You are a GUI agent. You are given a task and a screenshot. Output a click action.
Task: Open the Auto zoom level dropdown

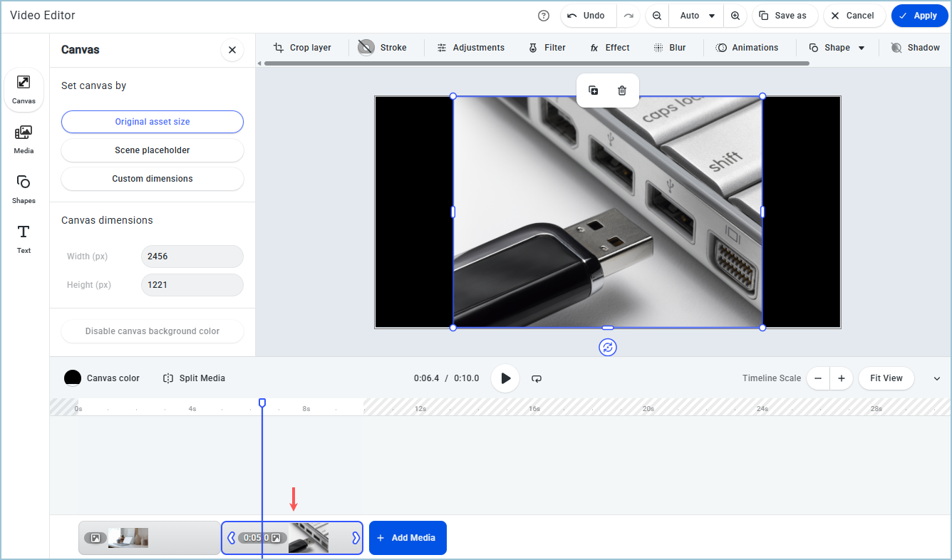697,16
